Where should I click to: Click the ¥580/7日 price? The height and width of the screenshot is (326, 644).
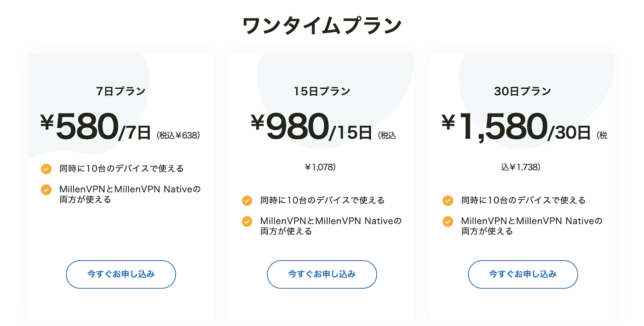click(x=95, y=126)
